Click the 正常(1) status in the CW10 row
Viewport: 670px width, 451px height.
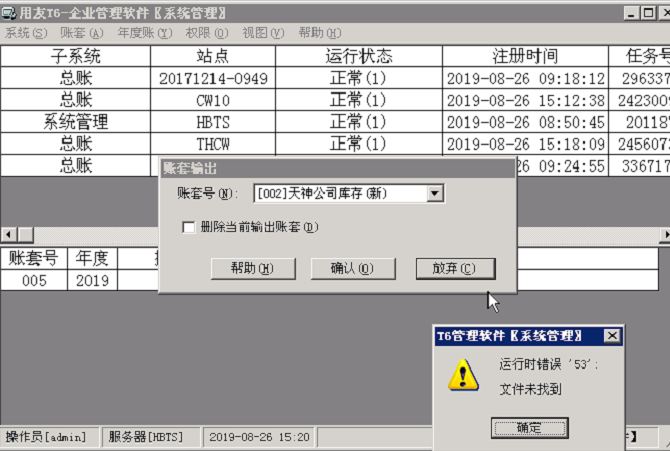(x=359, y=100)
